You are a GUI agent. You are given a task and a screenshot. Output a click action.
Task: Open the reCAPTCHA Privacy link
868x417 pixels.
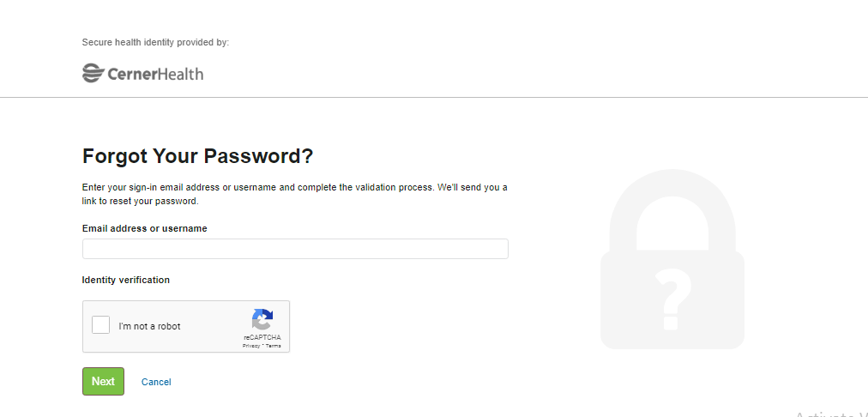[250, 346]
